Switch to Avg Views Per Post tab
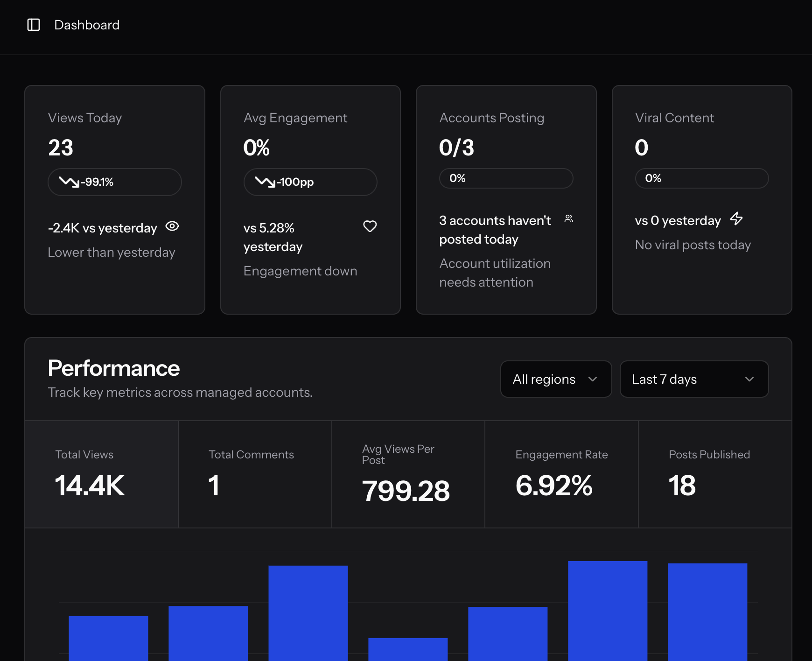 (x=408, y=474)
